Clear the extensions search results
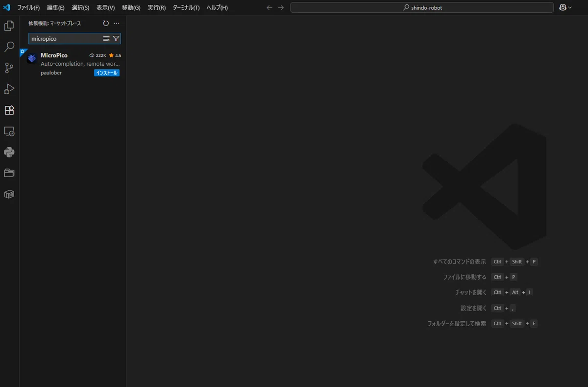The height and width of the screenshot is (387, 588). (x=106, y=39)
